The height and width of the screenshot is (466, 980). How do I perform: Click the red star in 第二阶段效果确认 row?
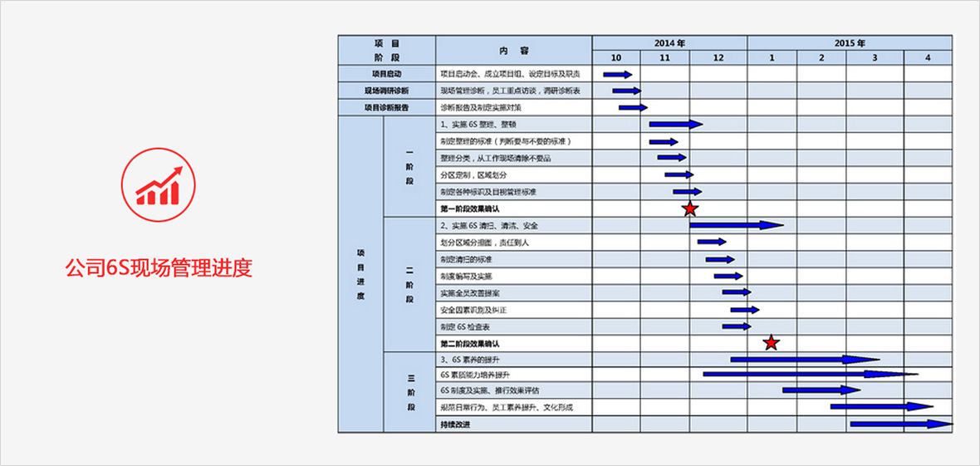point(771,342)
